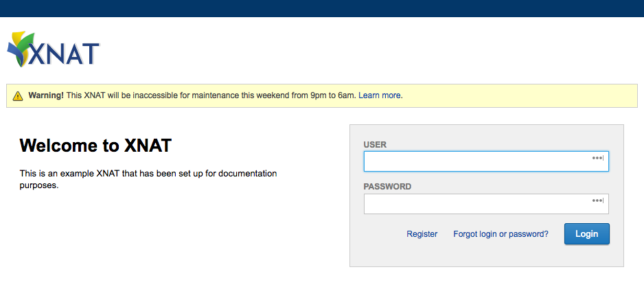Follow the Register link
Screen dimensions: 644x287
[422, 234]
